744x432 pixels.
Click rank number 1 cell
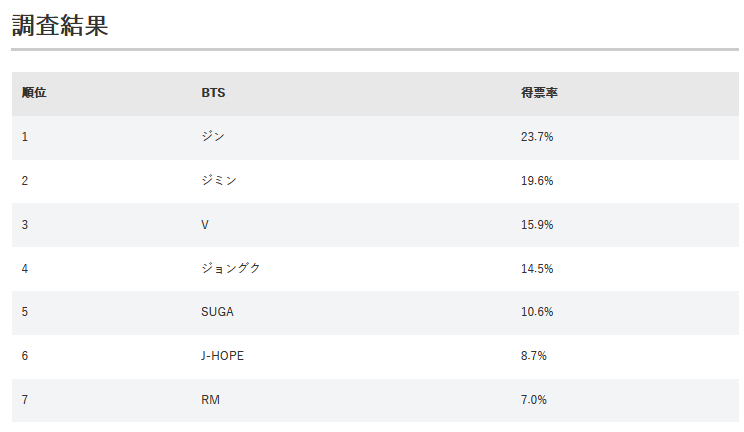(25, 137)
